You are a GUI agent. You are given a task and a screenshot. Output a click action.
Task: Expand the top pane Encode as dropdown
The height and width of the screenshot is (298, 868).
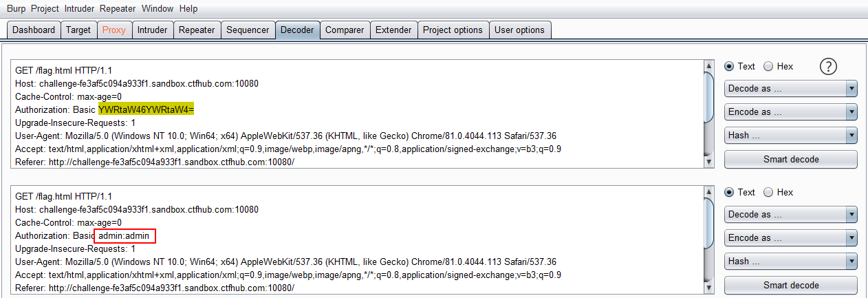pyautogui.click(x=791, y=111)
